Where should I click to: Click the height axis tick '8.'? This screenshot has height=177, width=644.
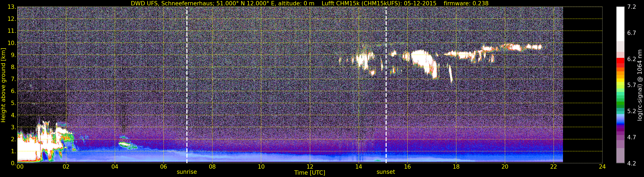[13, 67]
